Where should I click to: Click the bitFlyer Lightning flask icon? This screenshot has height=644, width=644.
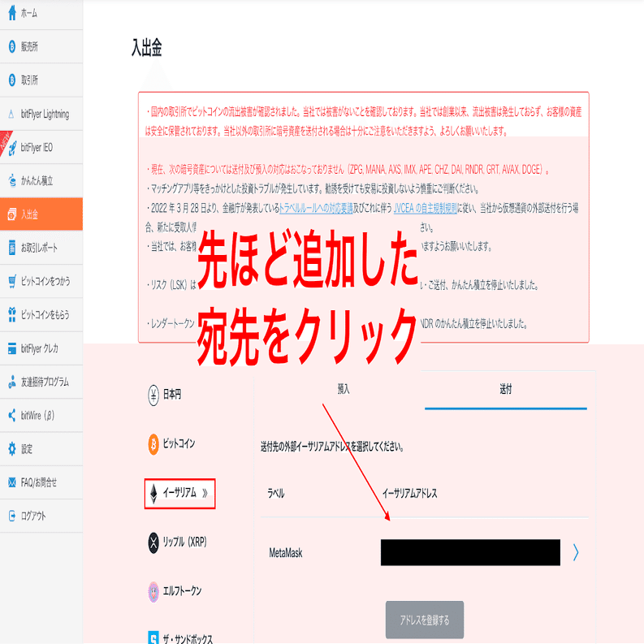[11, 114]
